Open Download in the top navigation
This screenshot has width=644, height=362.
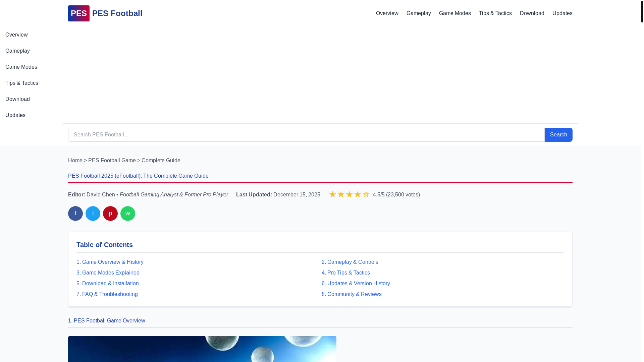(x=532, y=13)
